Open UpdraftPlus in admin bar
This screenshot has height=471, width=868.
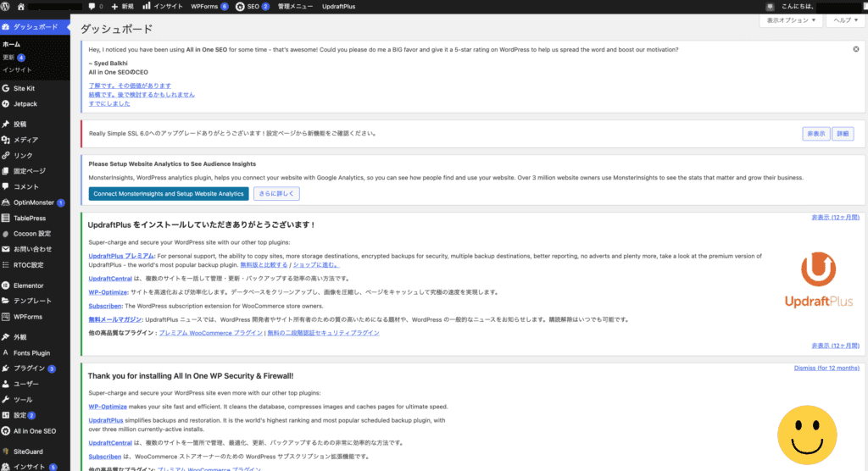[x=339, y=7]
